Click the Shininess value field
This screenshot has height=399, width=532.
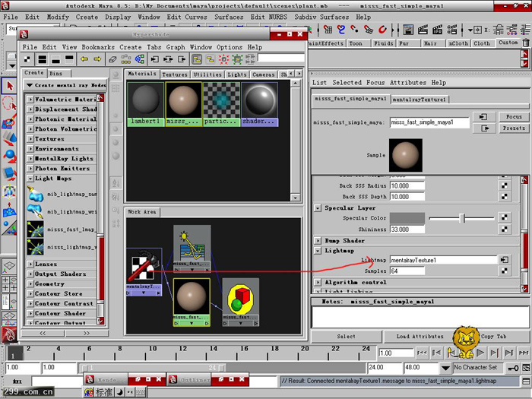tap(407, 230)
